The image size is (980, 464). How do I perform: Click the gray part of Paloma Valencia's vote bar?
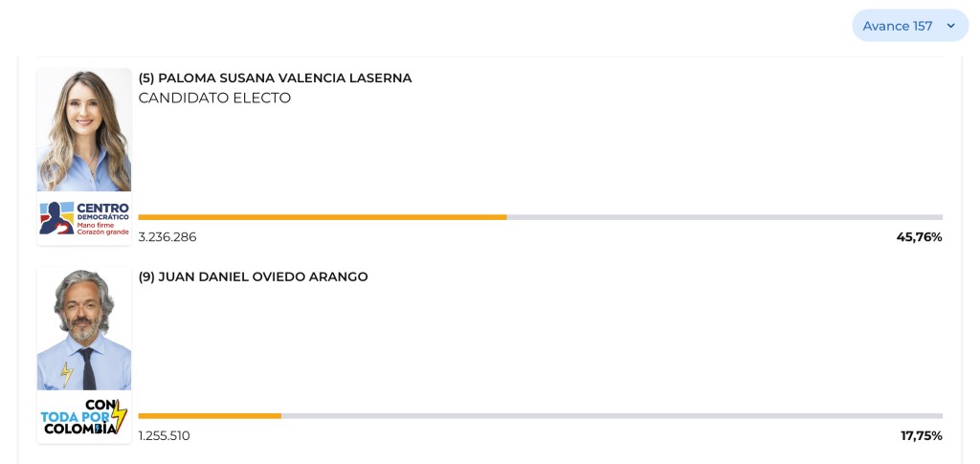(724, 217)
